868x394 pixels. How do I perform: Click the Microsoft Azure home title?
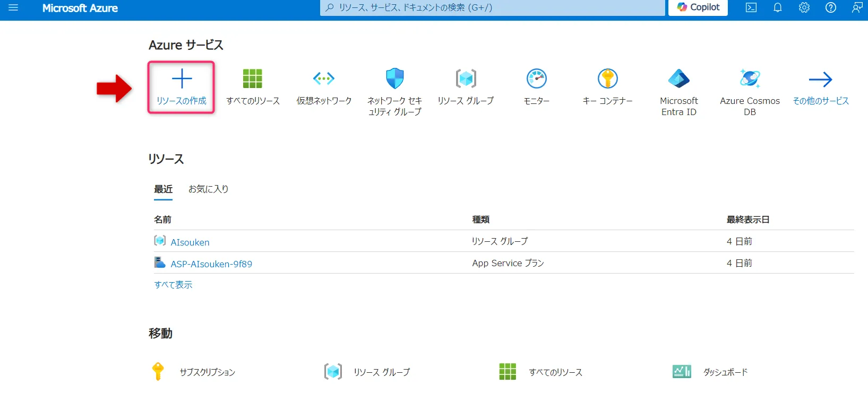80,8
